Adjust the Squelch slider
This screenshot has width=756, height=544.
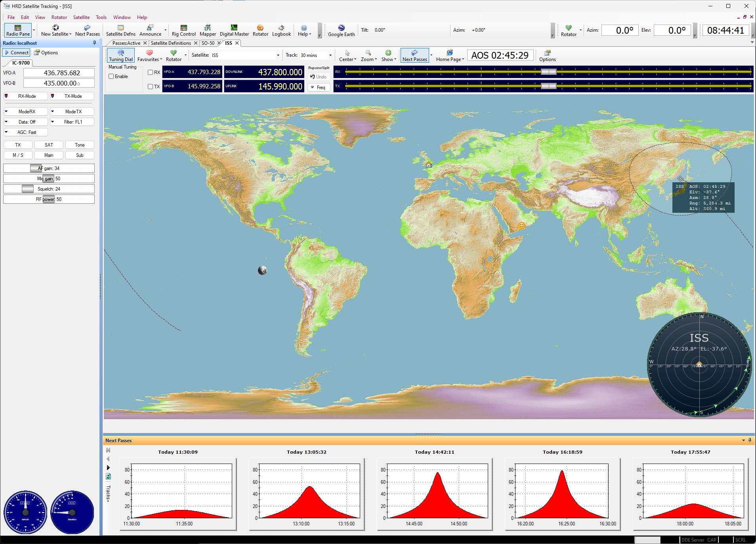point(49,189)
